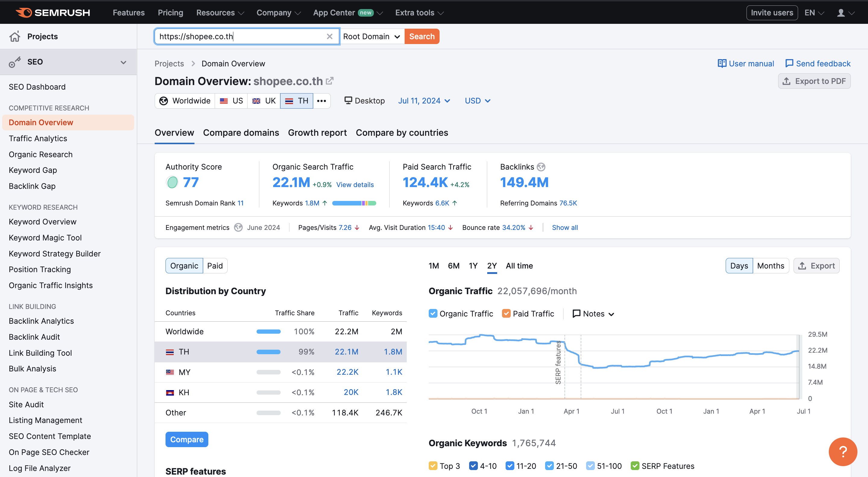Viewport: 868px width, 477px height.
Task: Open the external link for shopee.co.th
Action: [x=330, y=81]
